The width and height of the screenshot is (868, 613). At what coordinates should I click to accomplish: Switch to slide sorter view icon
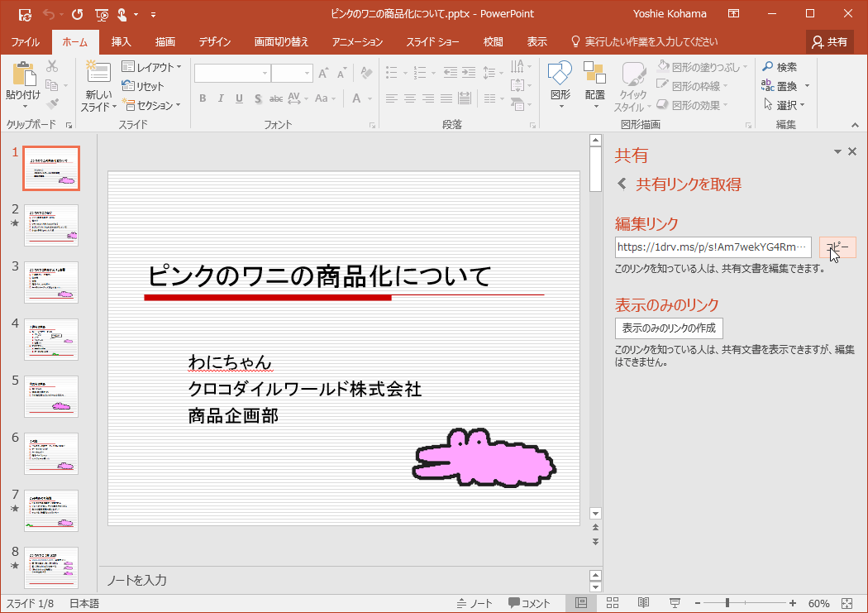613,603
